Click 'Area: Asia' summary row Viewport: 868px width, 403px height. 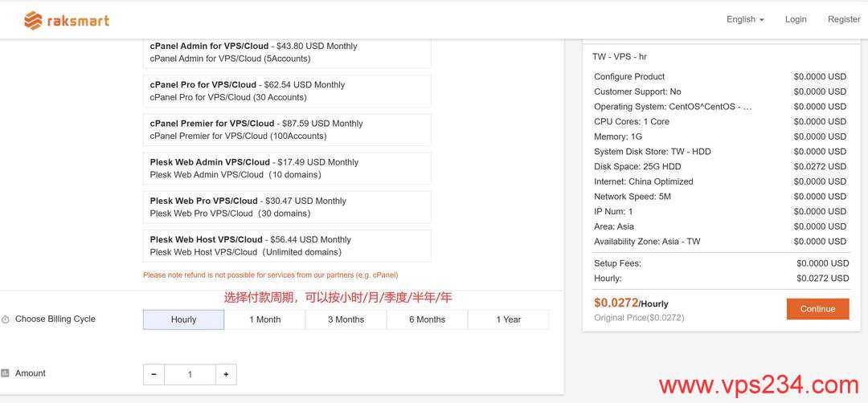pos(720,226)
